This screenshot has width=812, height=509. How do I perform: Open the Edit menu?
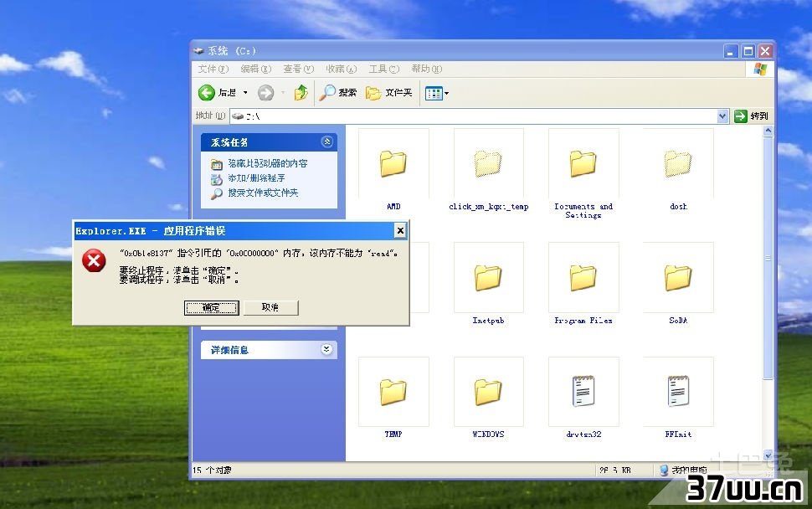[x=256, y=69]
